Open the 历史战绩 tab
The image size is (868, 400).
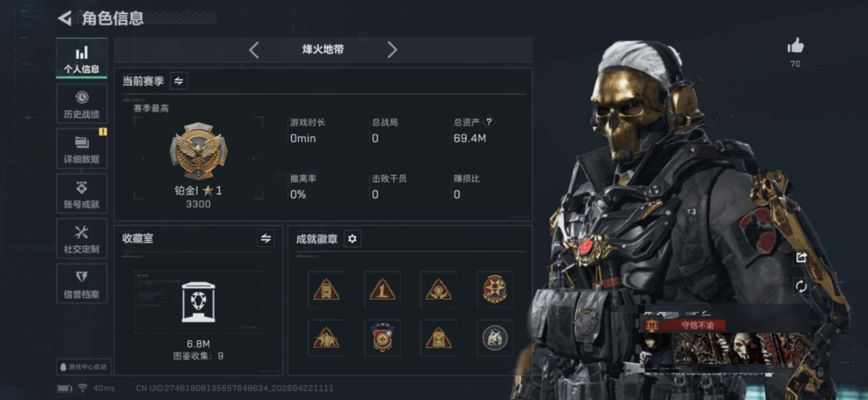click(82, 104)
